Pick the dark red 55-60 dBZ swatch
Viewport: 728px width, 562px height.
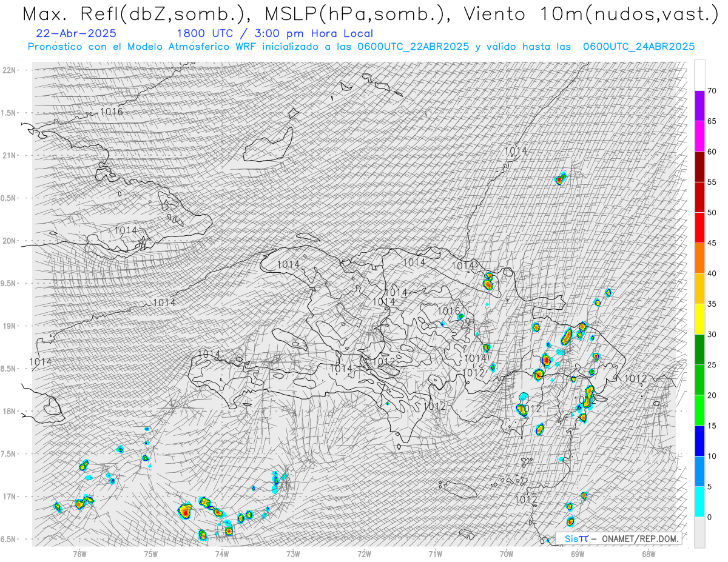pos(699,167)
